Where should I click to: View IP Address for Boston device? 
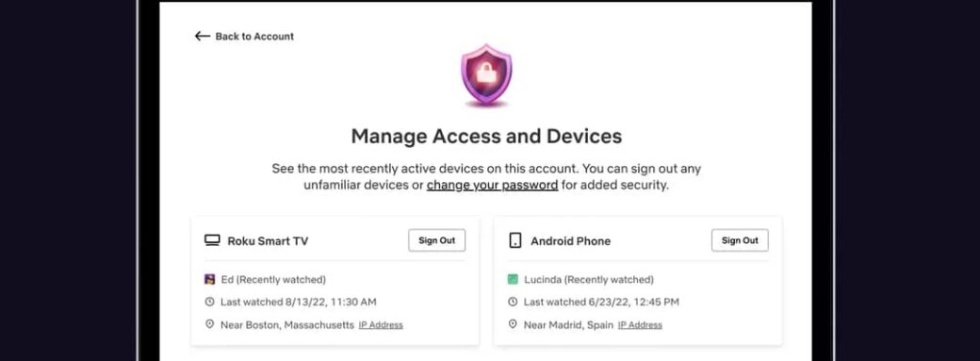click(381, 325)
